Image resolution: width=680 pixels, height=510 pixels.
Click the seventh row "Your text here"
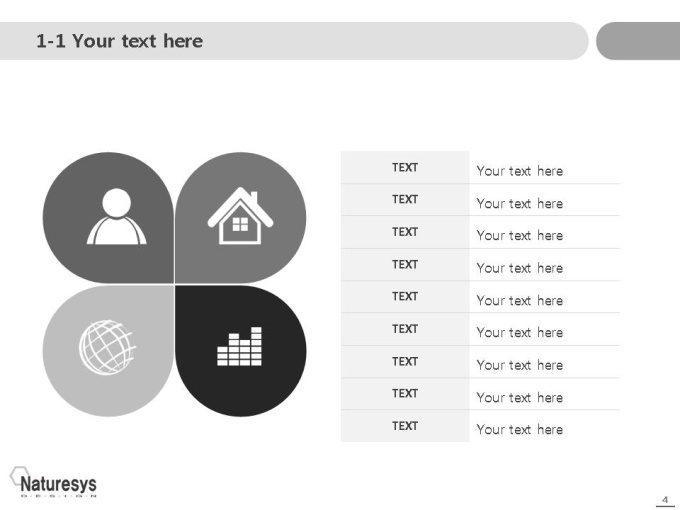click(x=520, y=365)
